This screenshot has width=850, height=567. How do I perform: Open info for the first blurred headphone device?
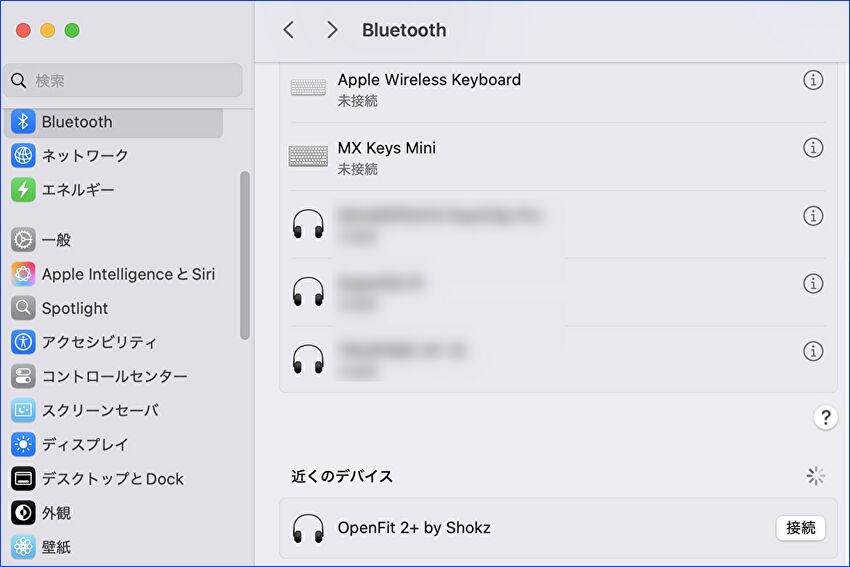point(813,216)
